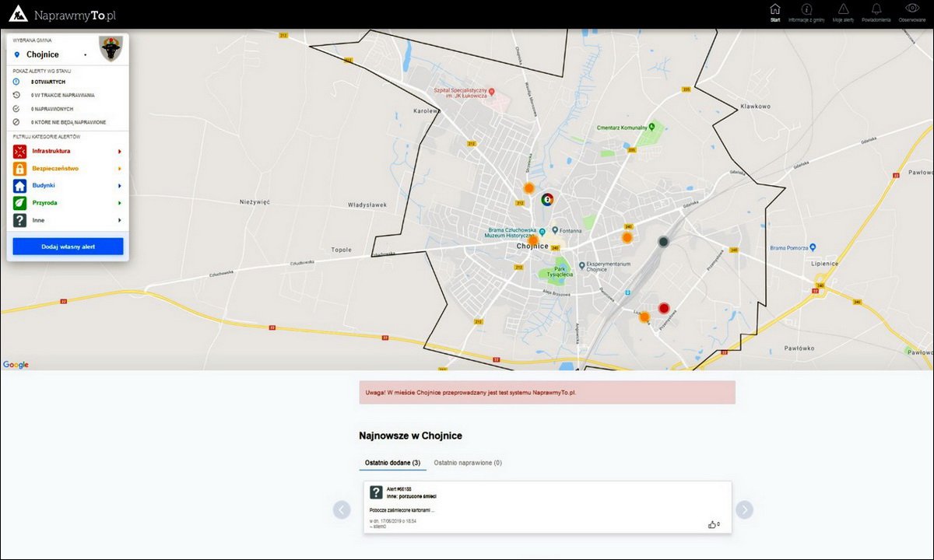
Task: Expand the Inne category arrow
Action: [119, 221]
